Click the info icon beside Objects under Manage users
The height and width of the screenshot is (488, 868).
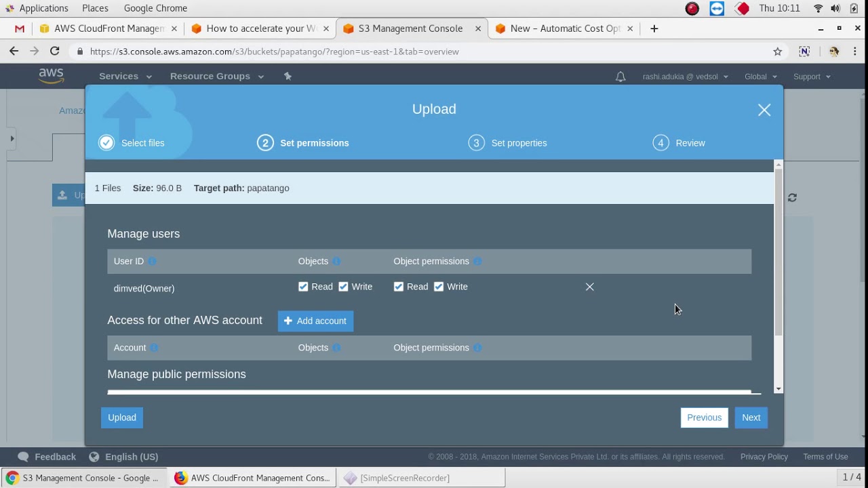tap(336, 261)
